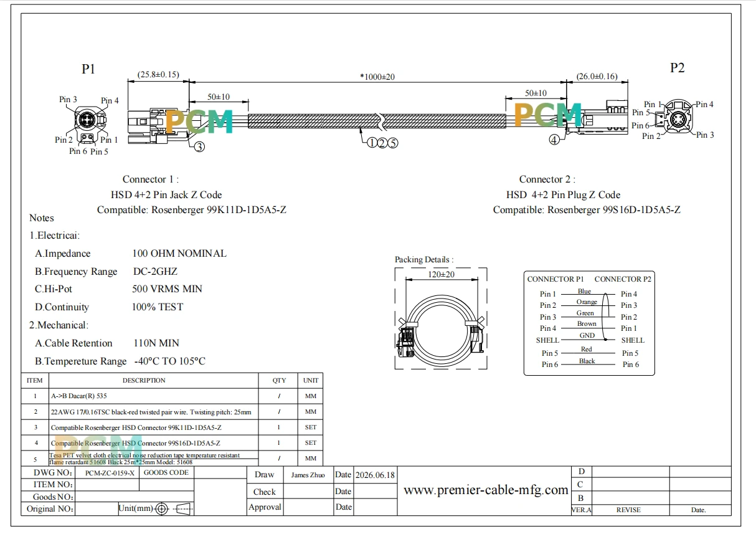756x534 pixels.
Task: Select the 'Blue' wire label
Action: coord(584,291)
